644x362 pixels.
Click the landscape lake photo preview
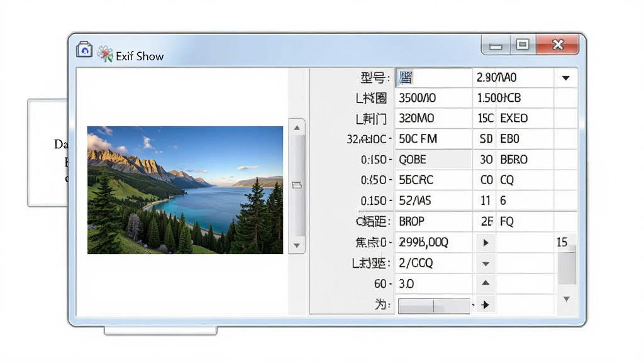tap(186, 190)
